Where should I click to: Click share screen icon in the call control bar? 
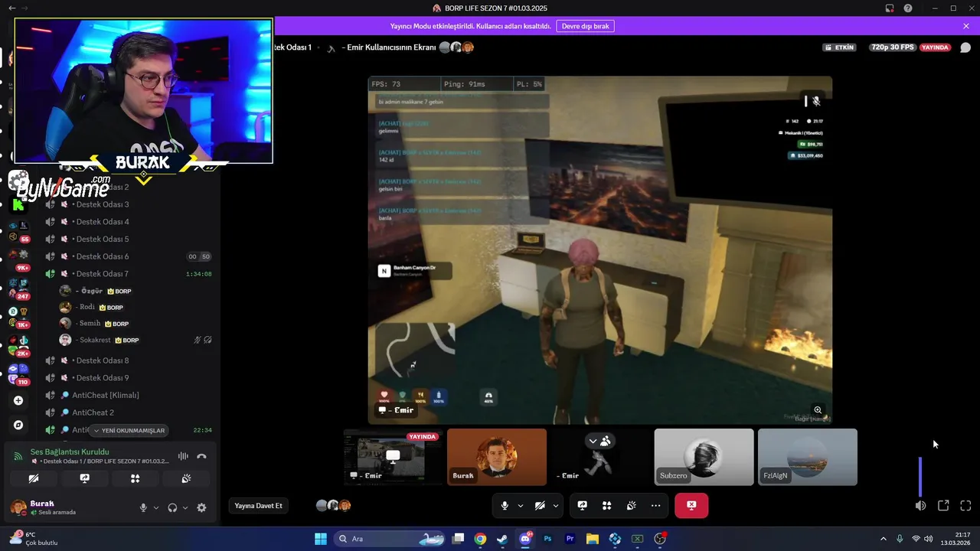(x=582, y=506)
